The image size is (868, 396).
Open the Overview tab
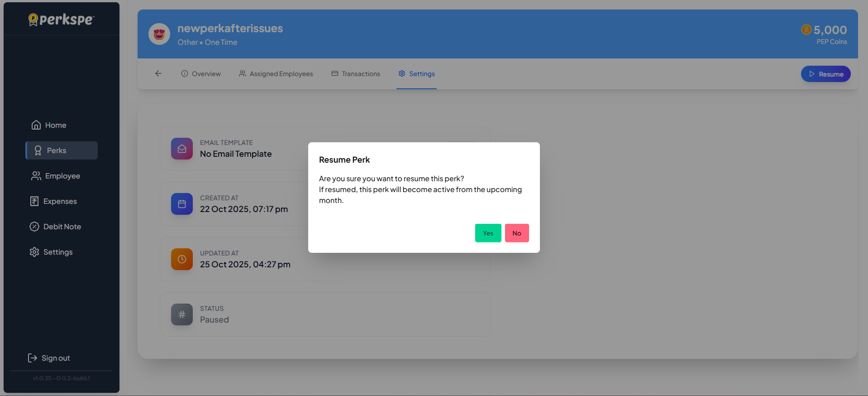click(201, 74)
